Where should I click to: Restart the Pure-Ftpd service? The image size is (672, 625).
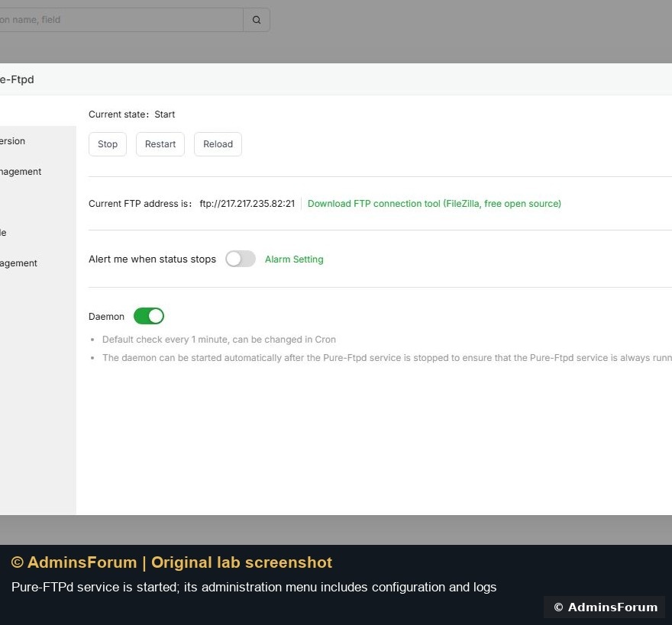(x=160, y=144)
